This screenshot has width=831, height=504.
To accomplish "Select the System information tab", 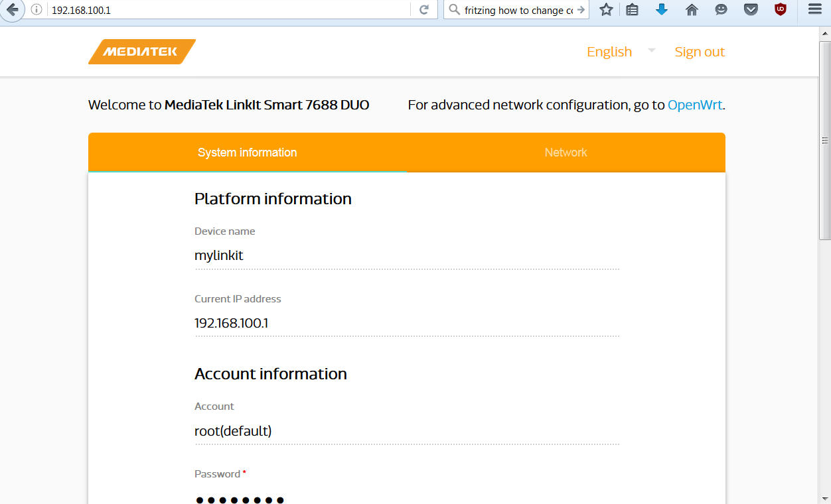I will (247, 153).
